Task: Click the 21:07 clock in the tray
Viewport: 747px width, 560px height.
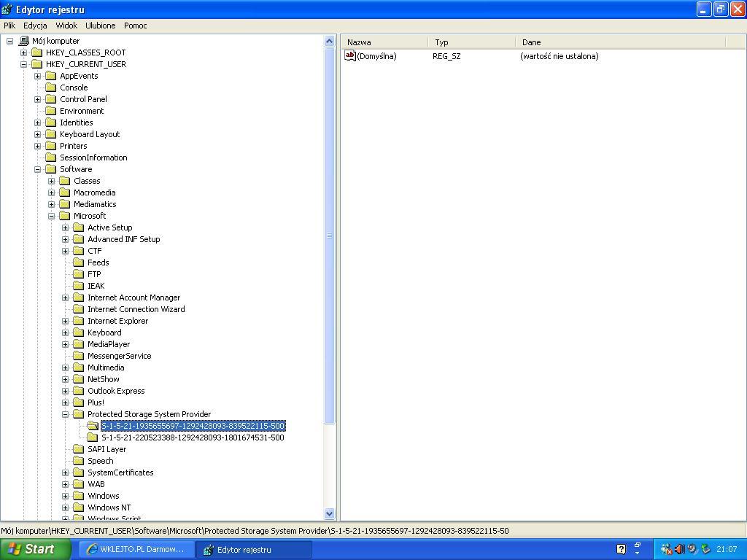Action: click(x=727, y=549)
